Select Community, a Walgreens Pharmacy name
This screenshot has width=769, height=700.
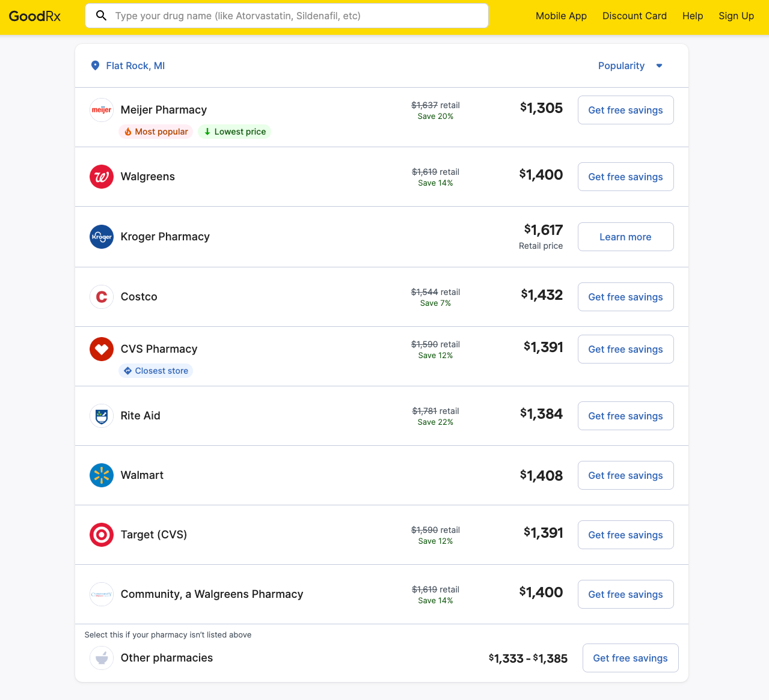pyautogui.click(x=212, y=594)
